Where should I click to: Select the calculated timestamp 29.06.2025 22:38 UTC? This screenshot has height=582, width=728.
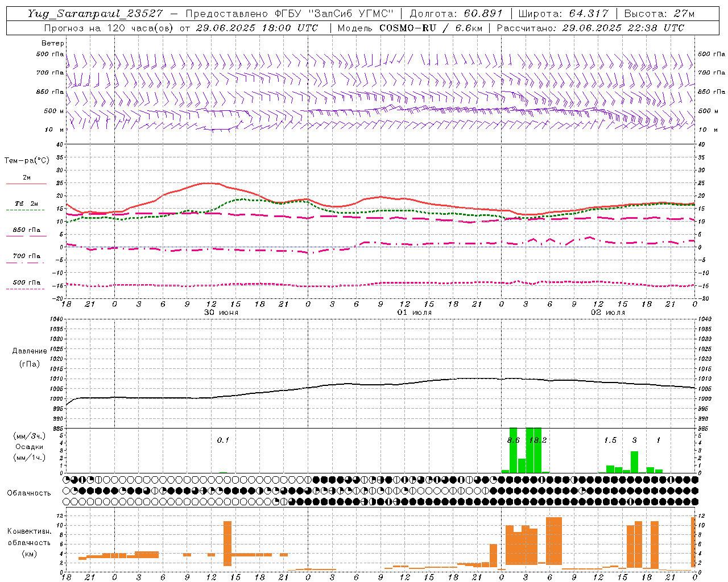click(x=623, y=28)
